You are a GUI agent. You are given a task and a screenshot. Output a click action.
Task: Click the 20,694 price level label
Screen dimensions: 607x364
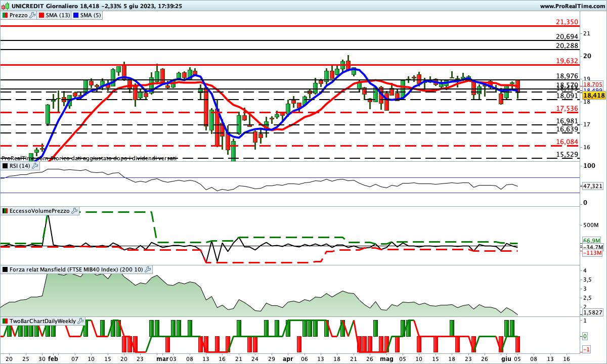[567, 36]
